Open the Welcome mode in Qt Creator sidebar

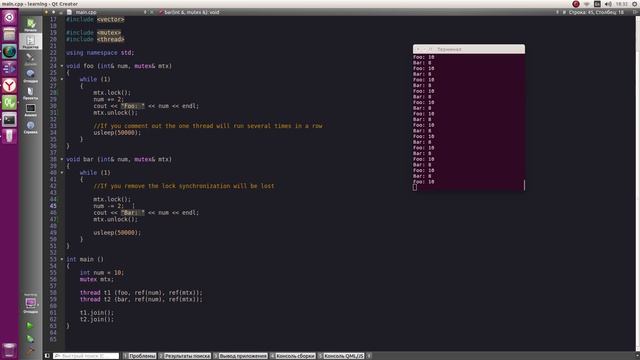(31, 24)
